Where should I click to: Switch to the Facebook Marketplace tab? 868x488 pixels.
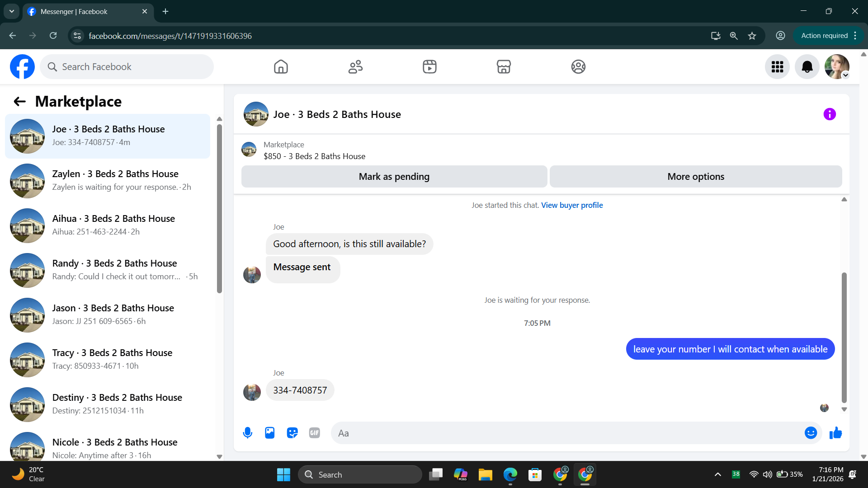point(504,67)
